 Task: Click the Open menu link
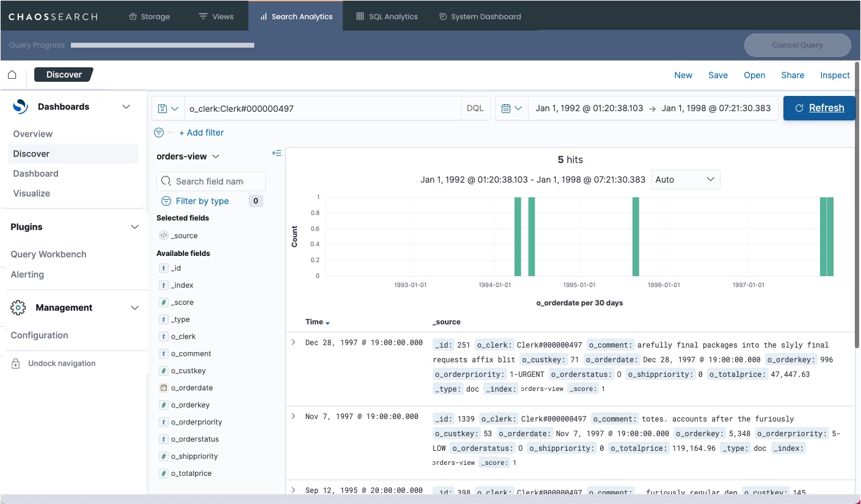(x=754, y=75)
